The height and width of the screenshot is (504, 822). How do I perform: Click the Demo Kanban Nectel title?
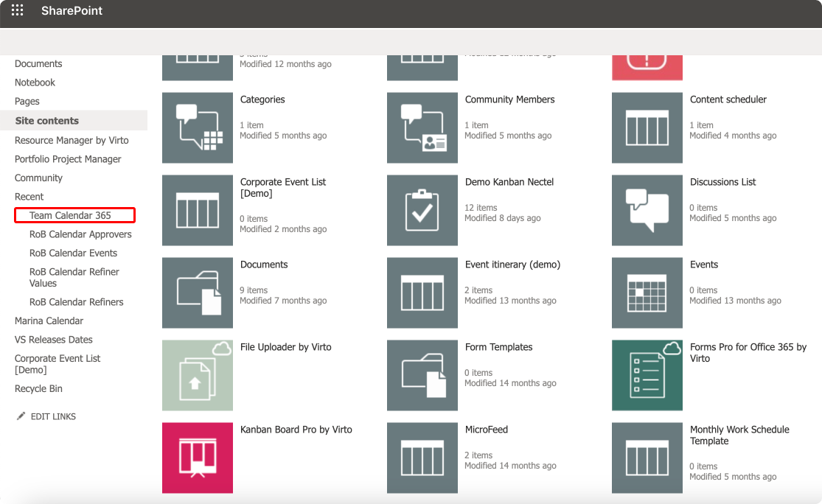point(509,182)
